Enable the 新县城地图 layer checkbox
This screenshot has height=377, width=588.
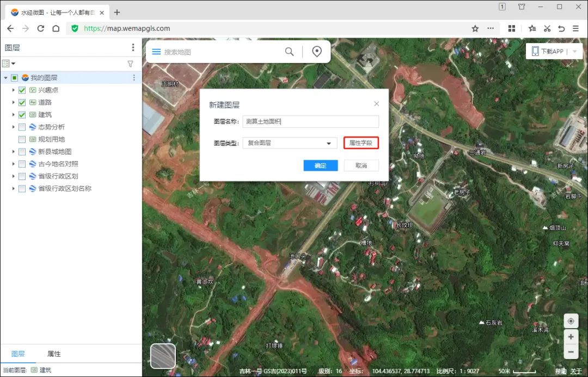[x=22, y=152]
